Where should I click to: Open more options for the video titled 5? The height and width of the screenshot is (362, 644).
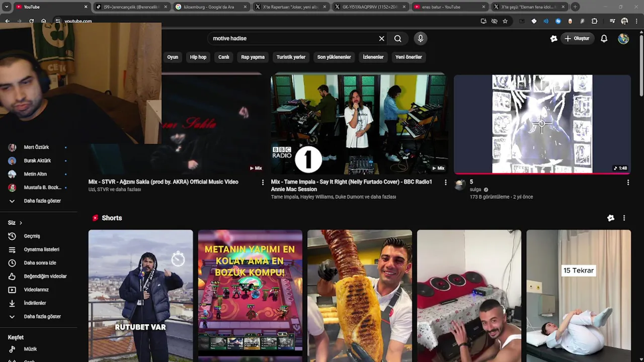628,183
